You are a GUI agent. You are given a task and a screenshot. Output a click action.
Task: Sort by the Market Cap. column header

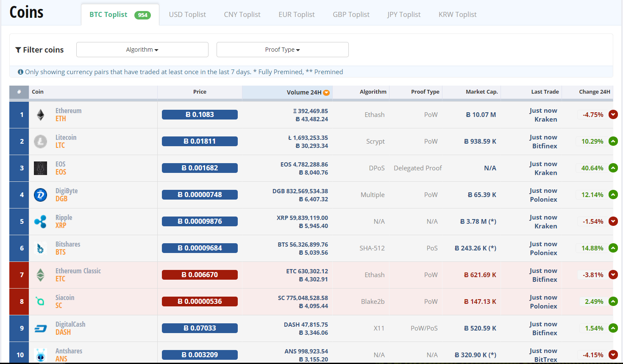(472, 92)
